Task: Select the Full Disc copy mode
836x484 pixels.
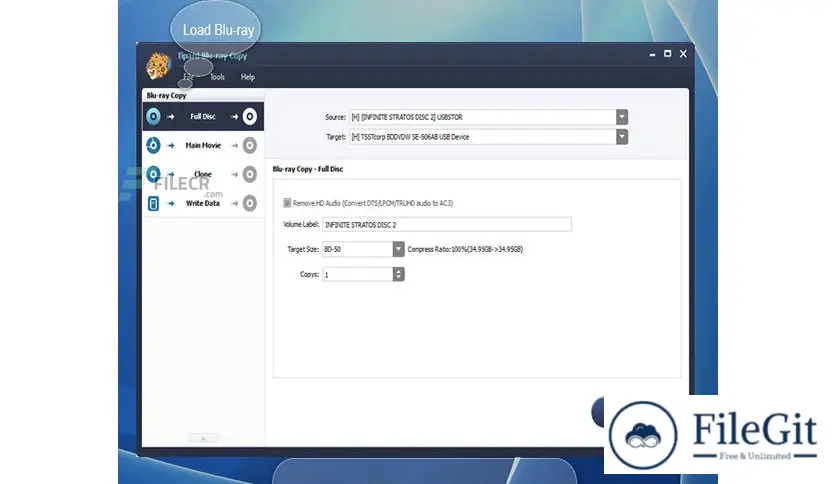Action: pos(203,116)
